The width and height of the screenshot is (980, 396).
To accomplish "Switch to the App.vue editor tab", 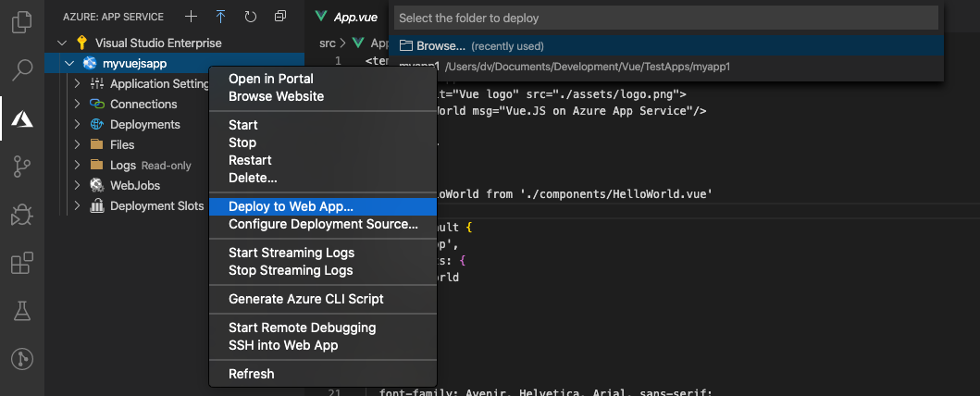I will [348, 17].
